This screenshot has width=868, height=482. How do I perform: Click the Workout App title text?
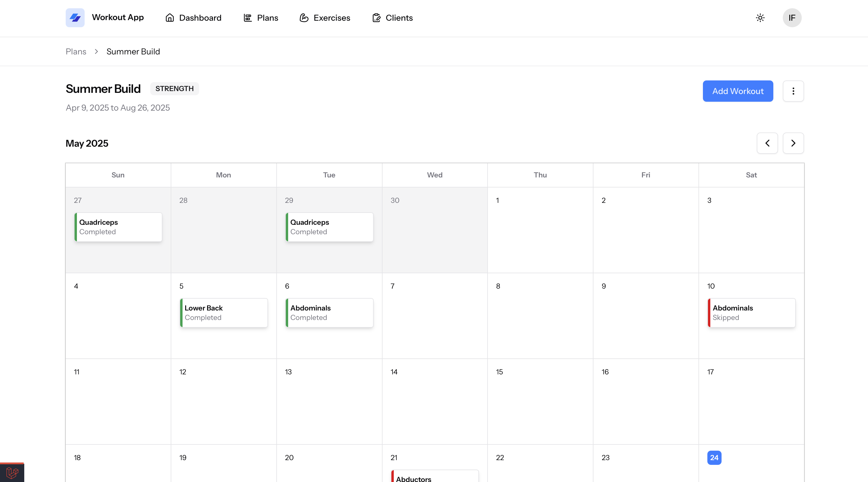click(x=118, y=17)
